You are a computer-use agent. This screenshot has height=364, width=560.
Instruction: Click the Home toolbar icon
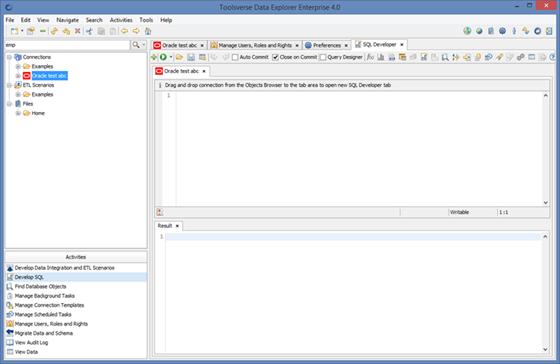tap(148, 31)
